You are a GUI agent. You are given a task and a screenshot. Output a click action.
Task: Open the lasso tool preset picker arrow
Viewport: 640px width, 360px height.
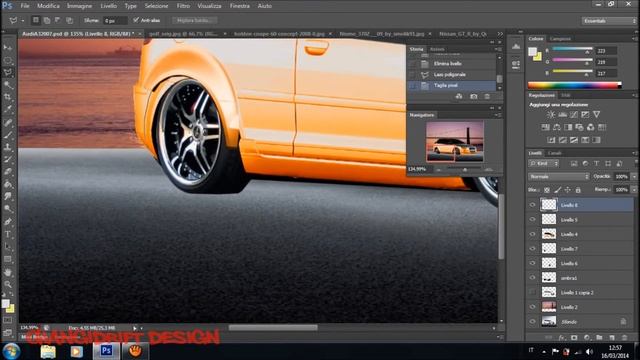[x=23, y=20]
